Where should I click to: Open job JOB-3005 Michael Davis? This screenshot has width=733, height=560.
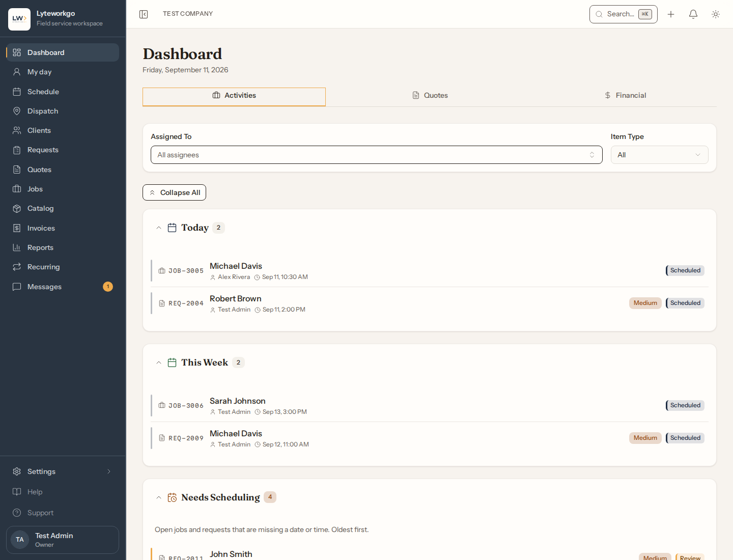point(430,271)
